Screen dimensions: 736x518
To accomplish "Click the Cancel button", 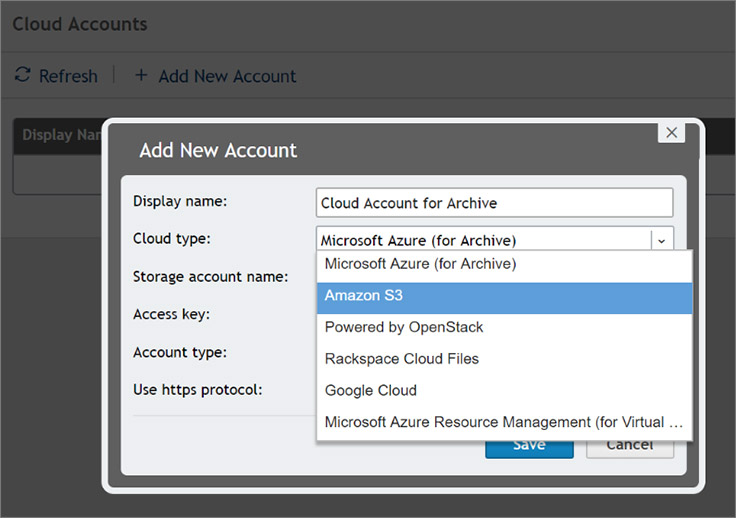I will [630, 449].
